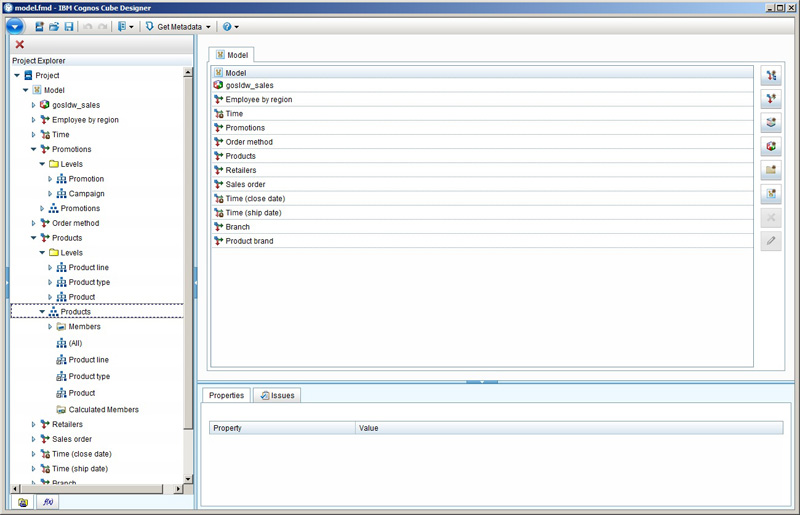Open the Get Metadata dropdown arrow

[x=208, y=27]
